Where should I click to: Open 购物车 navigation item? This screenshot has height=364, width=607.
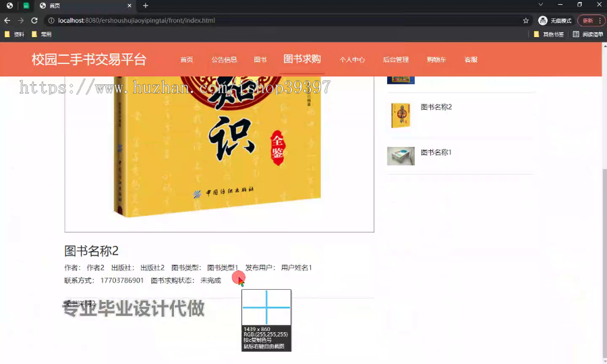point(436,59)
